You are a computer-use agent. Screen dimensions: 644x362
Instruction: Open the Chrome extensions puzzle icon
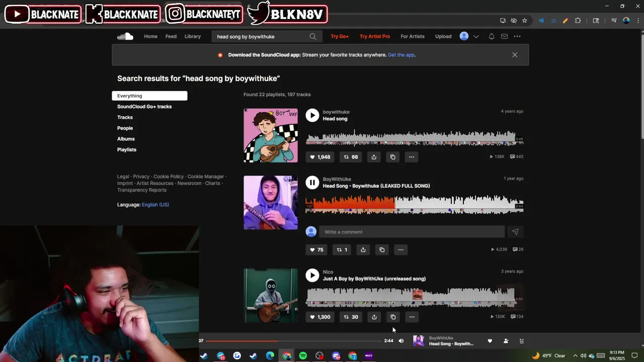point(578,21)
